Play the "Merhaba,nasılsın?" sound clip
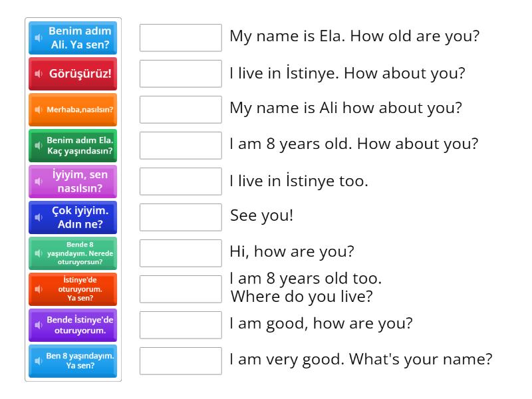This screenshot has width=532, height=399. click(38, 110)
